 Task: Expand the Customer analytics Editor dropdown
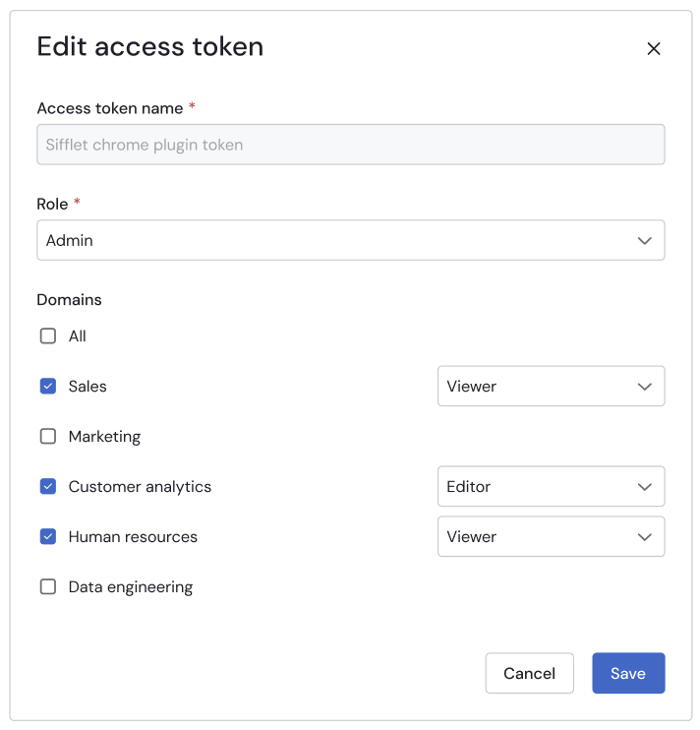click(551, 487)
